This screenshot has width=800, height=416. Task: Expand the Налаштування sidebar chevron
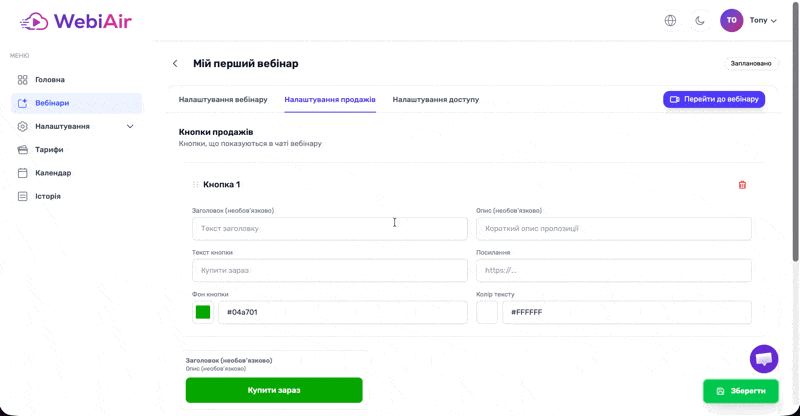coord(130,126)
